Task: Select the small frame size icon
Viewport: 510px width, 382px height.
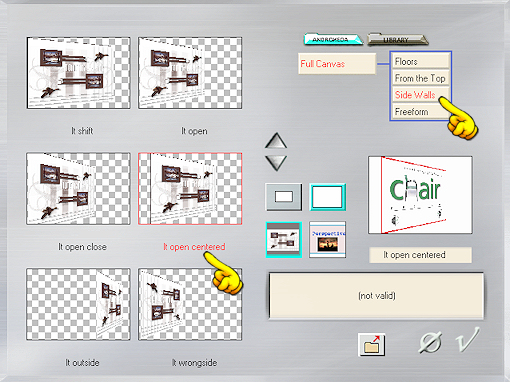Action: [284, 197]
